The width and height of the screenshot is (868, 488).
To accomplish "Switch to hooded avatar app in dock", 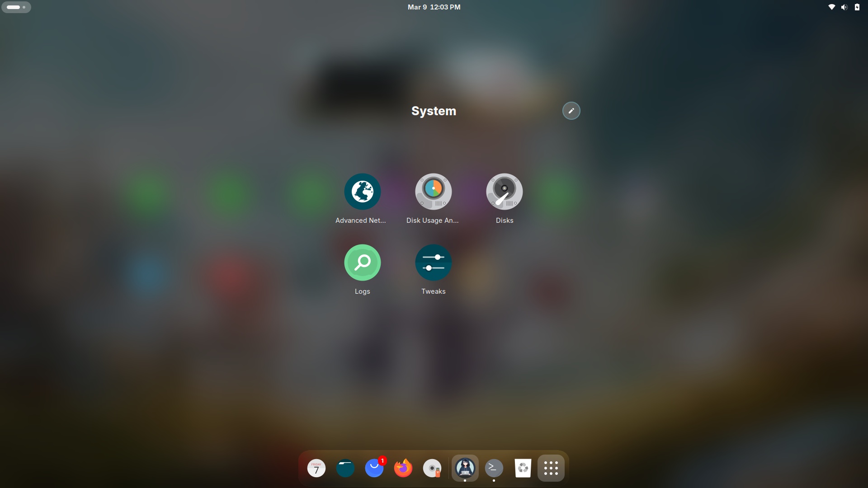I will 465,468.
